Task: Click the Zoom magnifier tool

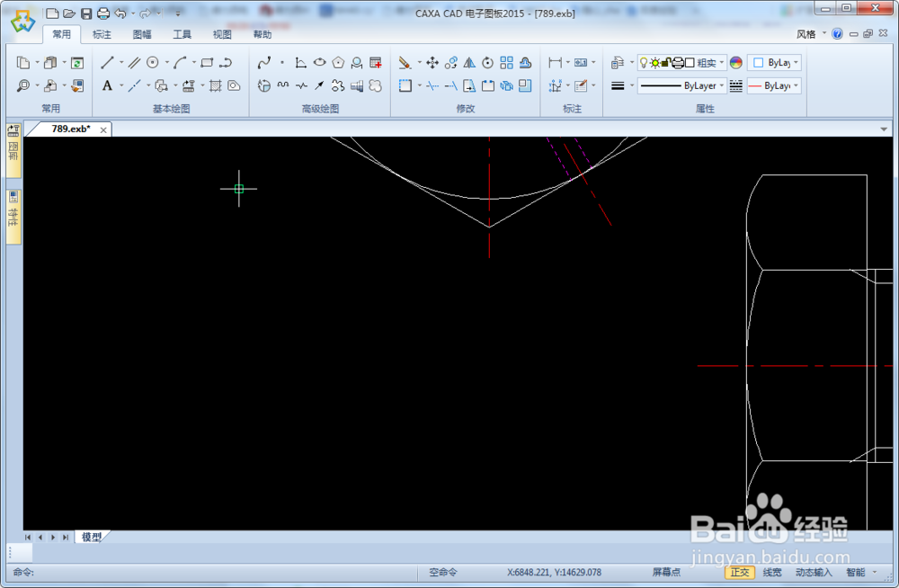Action: pyautogui.click(x=23, y=85)
